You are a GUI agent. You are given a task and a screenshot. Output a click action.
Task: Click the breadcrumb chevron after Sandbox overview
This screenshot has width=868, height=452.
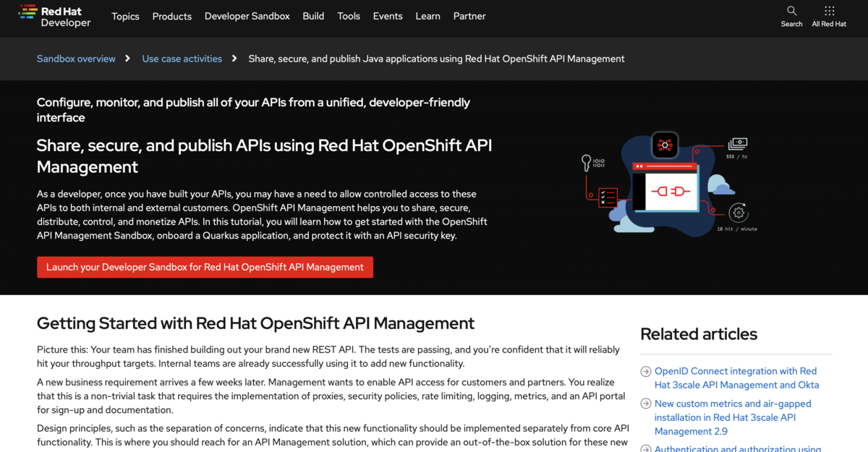click(x=128, y=58)
